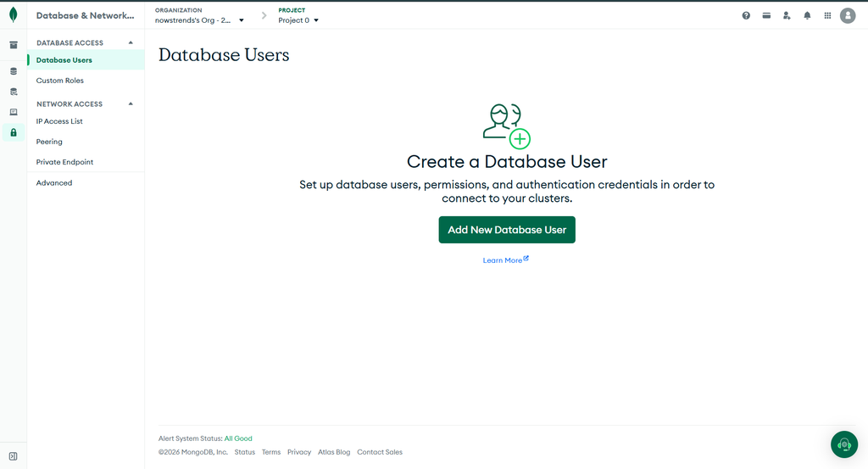868x469 pixels.
Task: Open the Billing card icon in header
Action: (766, 15)
